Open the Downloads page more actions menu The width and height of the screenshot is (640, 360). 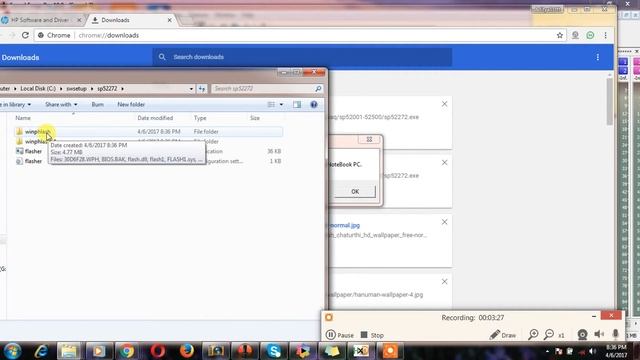coord(598,57)
